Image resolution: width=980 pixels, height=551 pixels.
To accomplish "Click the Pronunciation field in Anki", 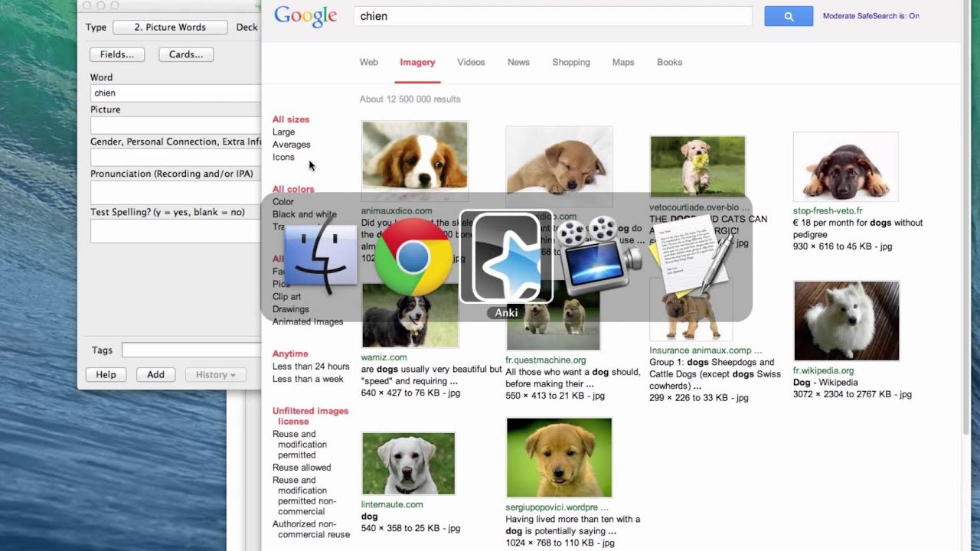I will point(175,192).
